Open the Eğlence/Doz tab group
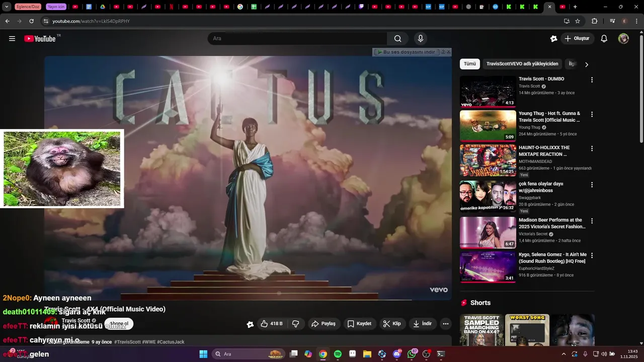644x362 pixels. point(28,7)
